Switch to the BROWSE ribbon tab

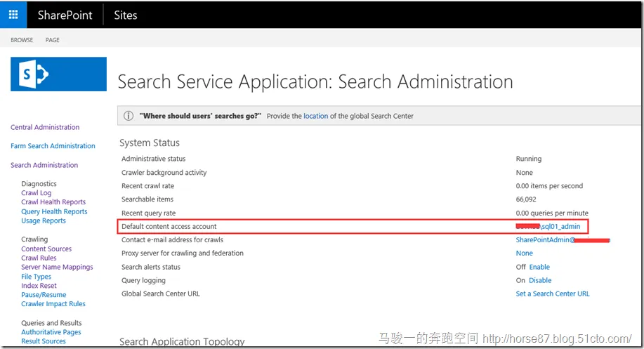coord(22,40)
